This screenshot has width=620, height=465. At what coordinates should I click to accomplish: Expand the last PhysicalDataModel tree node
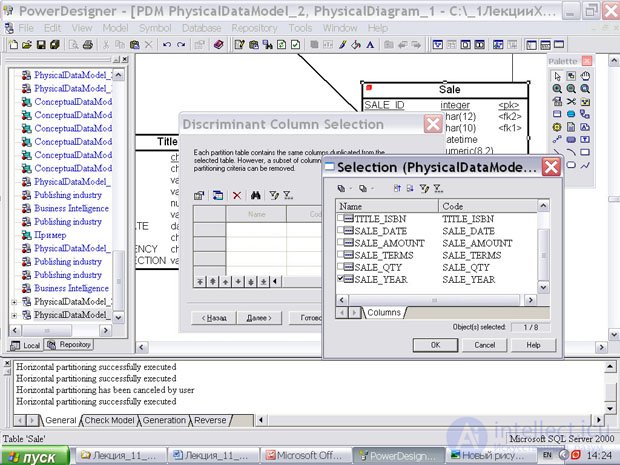(14, 316)
